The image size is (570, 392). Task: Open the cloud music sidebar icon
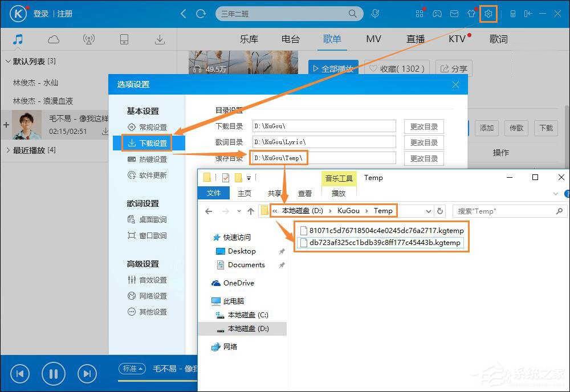[53, 39]
